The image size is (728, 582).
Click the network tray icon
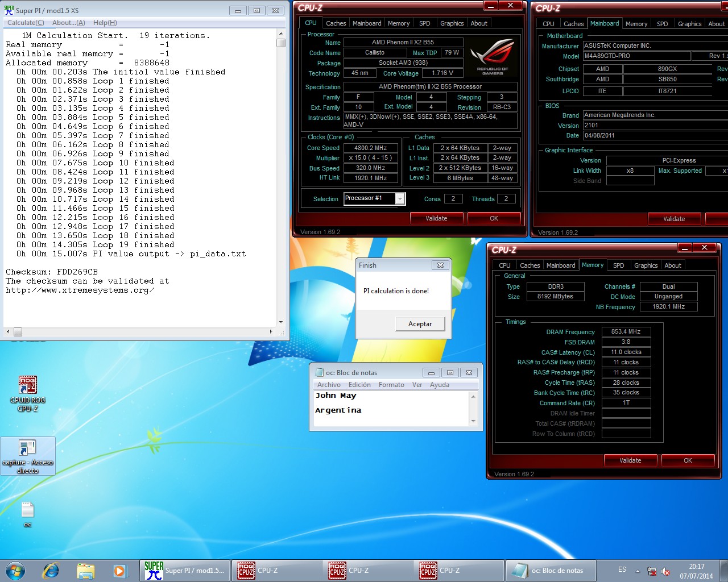[x=652, y=571]
